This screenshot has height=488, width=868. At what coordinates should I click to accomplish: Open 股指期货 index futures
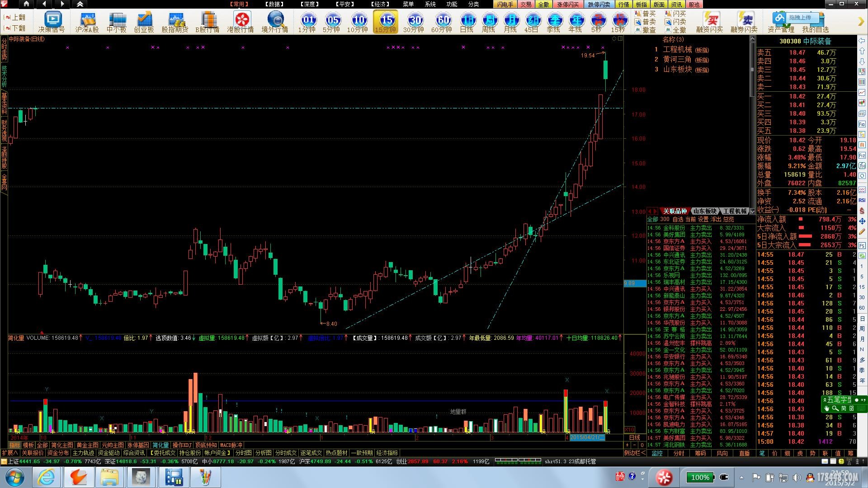click(175, 22)
